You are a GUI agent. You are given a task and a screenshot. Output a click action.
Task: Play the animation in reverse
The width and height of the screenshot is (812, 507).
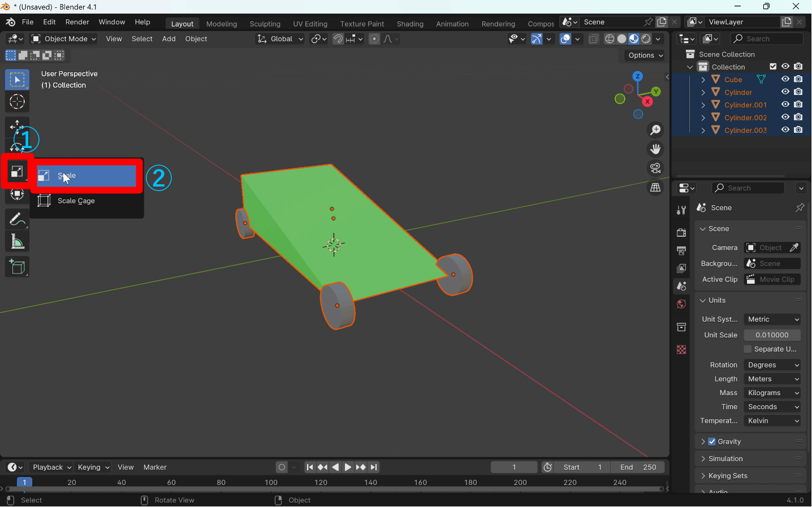click(x=336, y=467)
